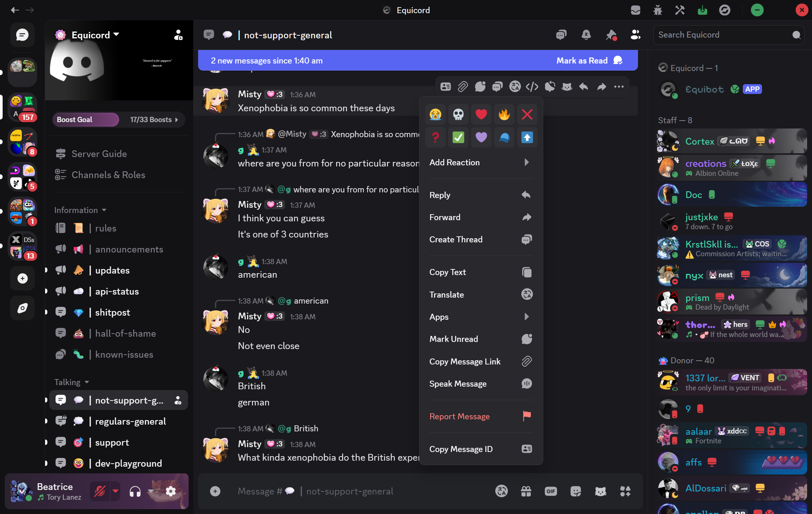Open Notification Settings bell icon
Screen dimensions: 812x514
tap(586, 35)
